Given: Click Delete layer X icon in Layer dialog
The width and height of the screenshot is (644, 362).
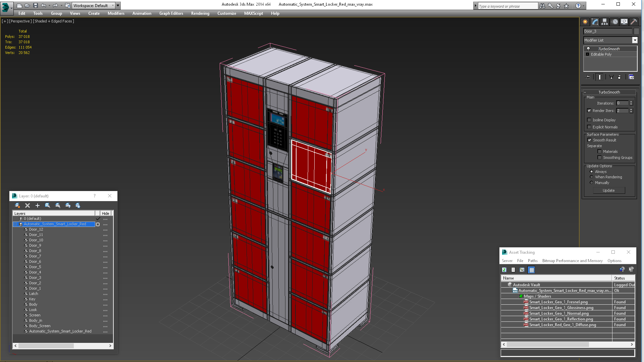Looking at the screenshot, I should pyautogui.click(x=28, y=205).
